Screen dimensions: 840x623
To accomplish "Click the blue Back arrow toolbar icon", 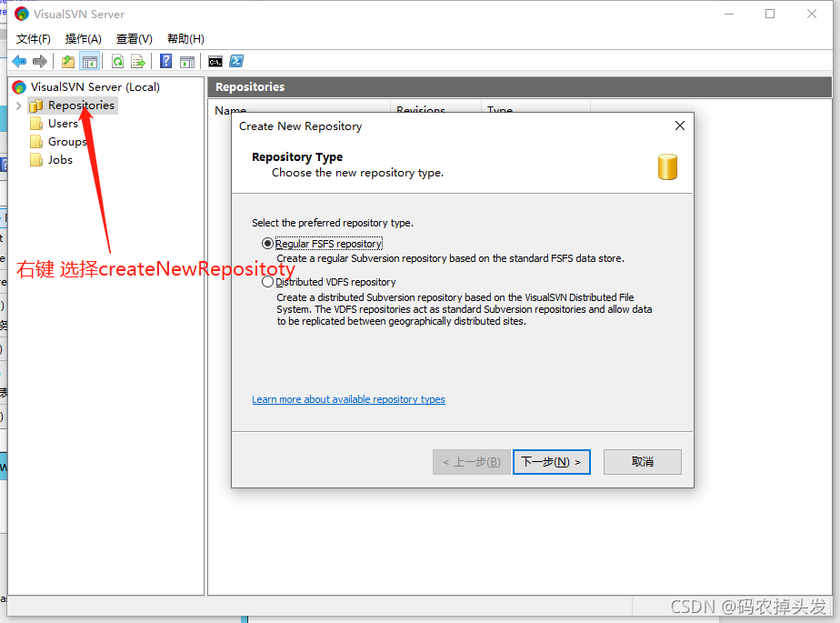I will [19, 62].
